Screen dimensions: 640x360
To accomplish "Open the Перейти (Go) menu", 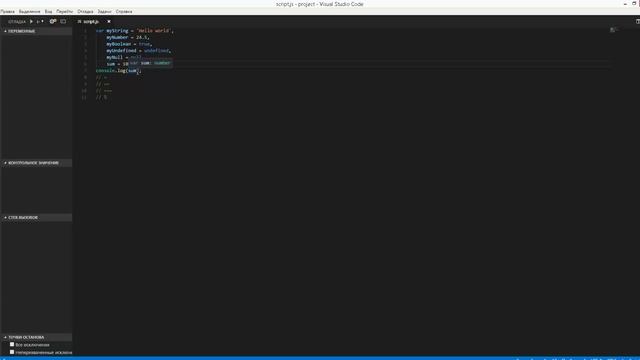I will click(64, 11).
